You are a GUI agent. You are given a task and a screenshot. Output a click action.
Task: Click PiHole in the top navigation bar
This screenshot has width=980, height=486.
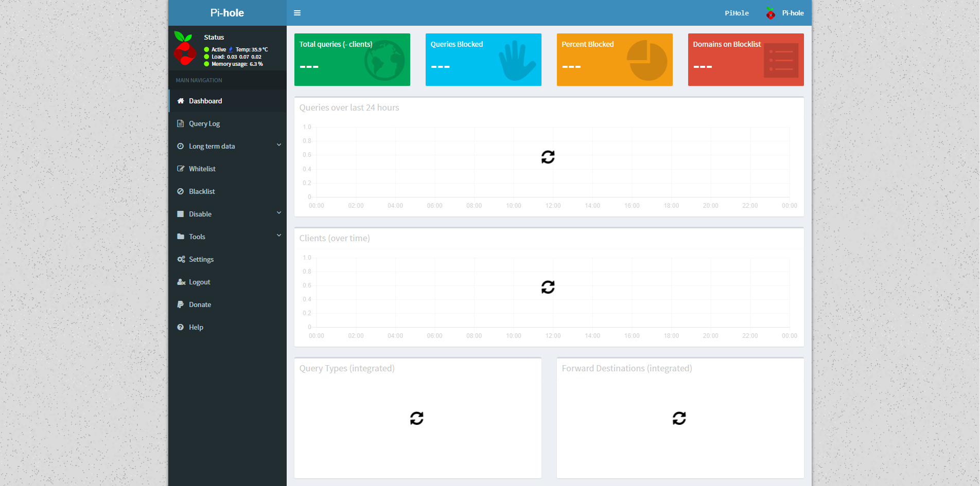pyautogui.click(x=737, y=13)
